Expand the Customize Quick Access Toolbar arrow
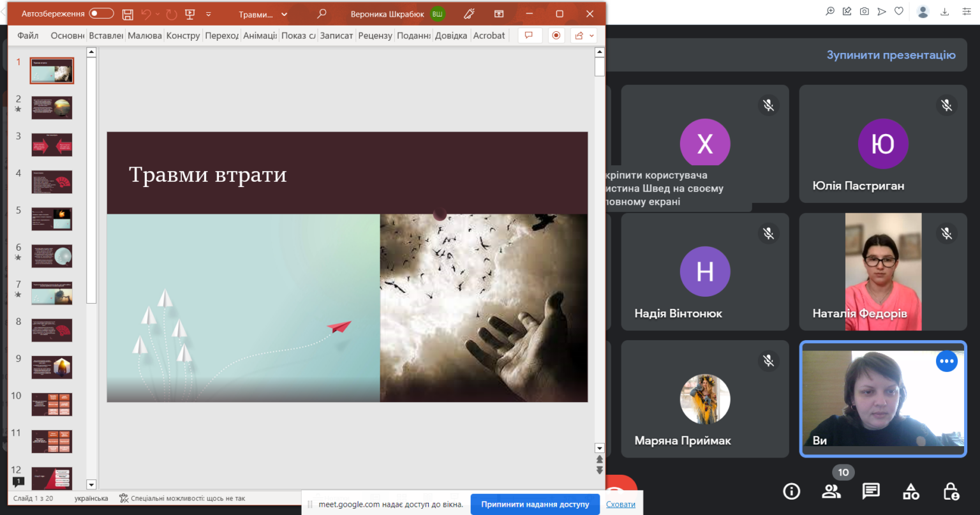 [x=209, y=14]
